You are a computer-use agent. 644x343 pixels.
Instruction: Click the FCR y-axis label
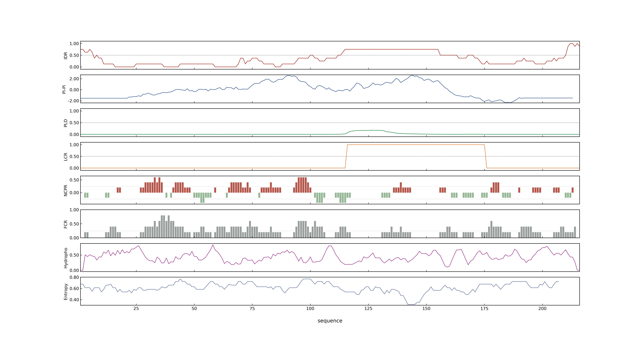click(66, 224)
